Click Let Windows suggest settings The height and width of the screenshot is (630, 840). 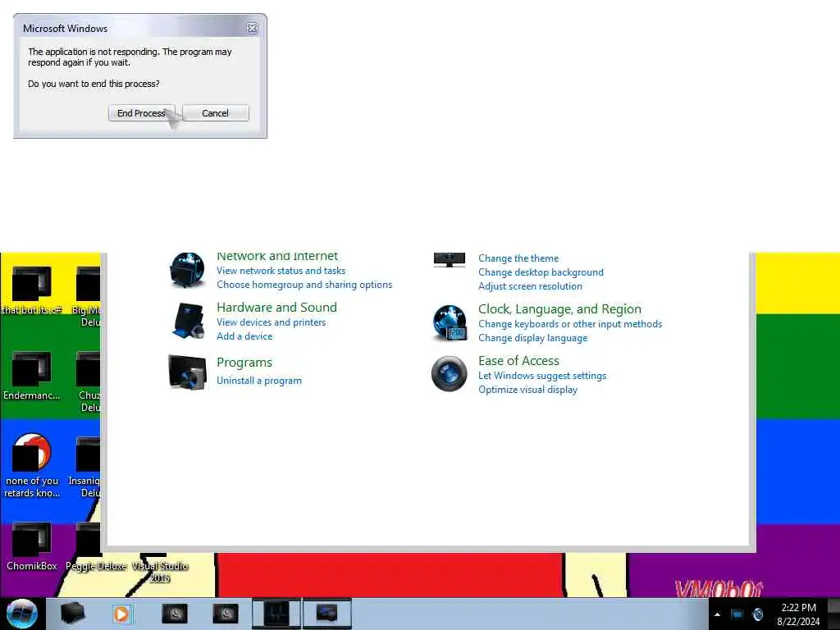542,376
